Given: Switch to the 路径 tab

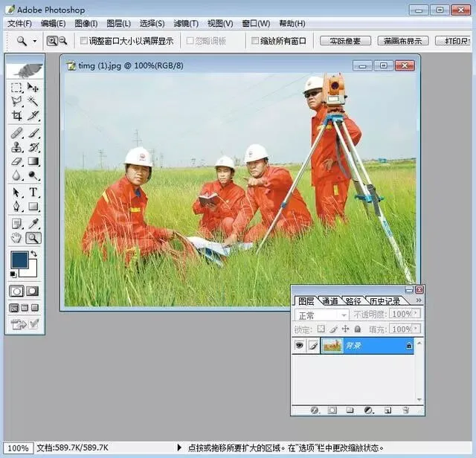Looking at the screenshot, I should tap(353, 301).
